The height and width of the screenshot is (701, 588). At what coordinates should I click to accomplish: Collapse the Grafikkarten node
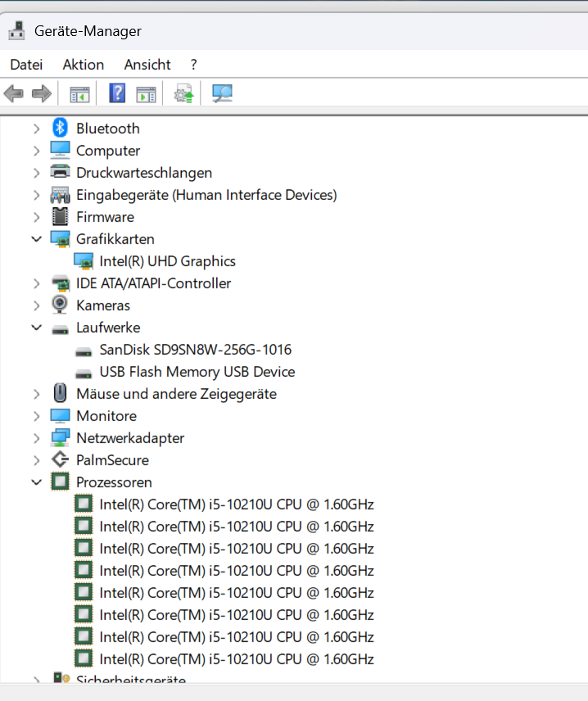37,239
